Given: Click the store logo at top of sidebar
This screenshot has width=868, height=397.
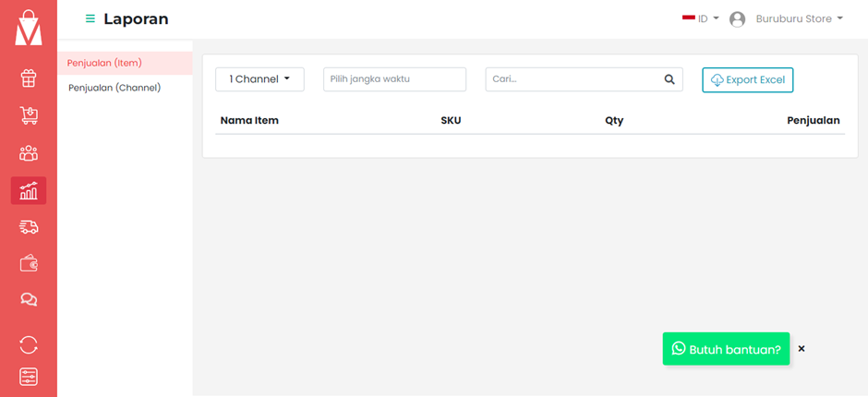Looking at the screenshot, I should tap(29, 27).
